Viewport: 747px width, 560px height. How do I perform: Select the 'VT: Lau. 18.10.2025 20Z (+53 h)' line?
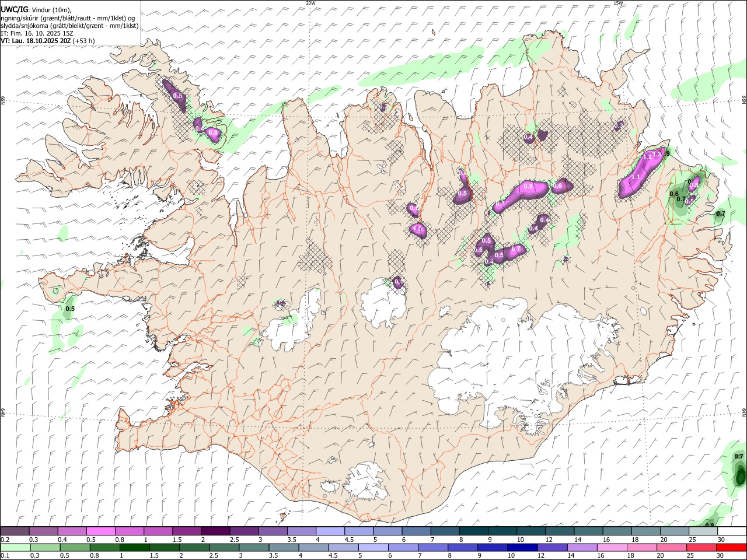(48, 41)
